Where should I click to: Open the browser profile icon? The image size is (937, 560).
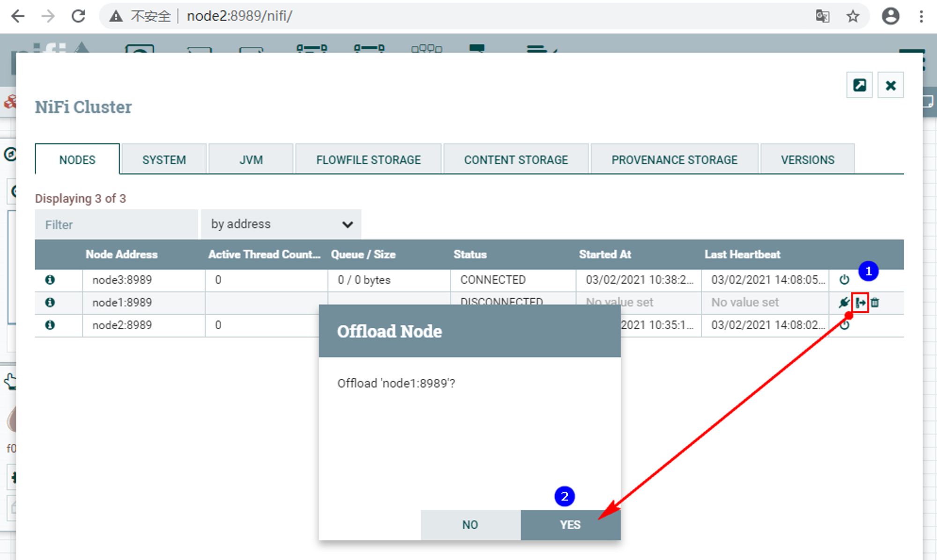(890, 16)
